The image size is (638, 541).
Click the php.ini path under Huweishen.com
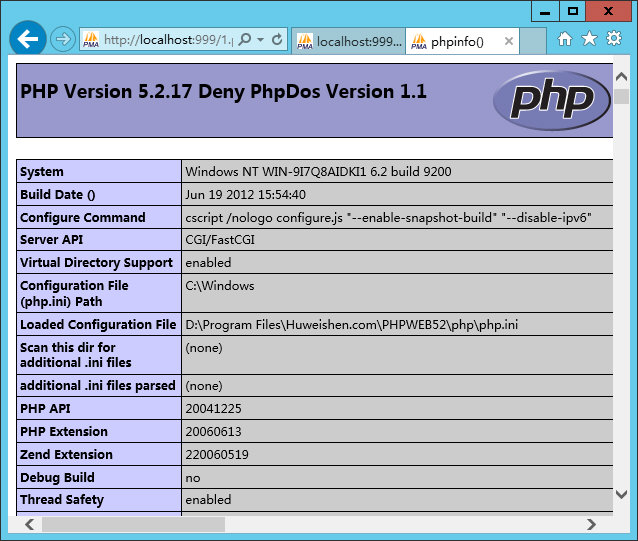pos(352,325)
